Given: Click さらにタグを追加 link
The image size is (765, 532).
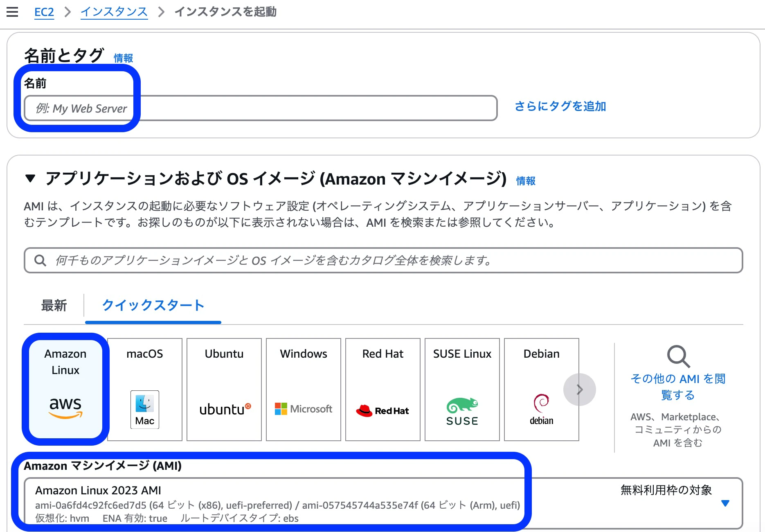Looking at the screenshot, I should tap(560, 106).
